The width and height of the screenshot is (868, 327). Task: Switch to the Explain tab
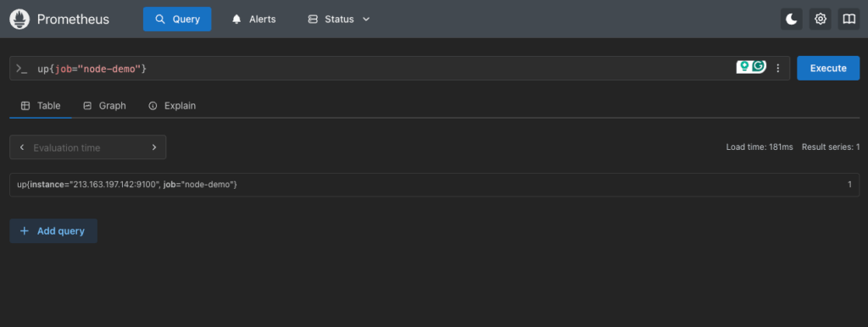pyautogui.click(x=172, y=106)
